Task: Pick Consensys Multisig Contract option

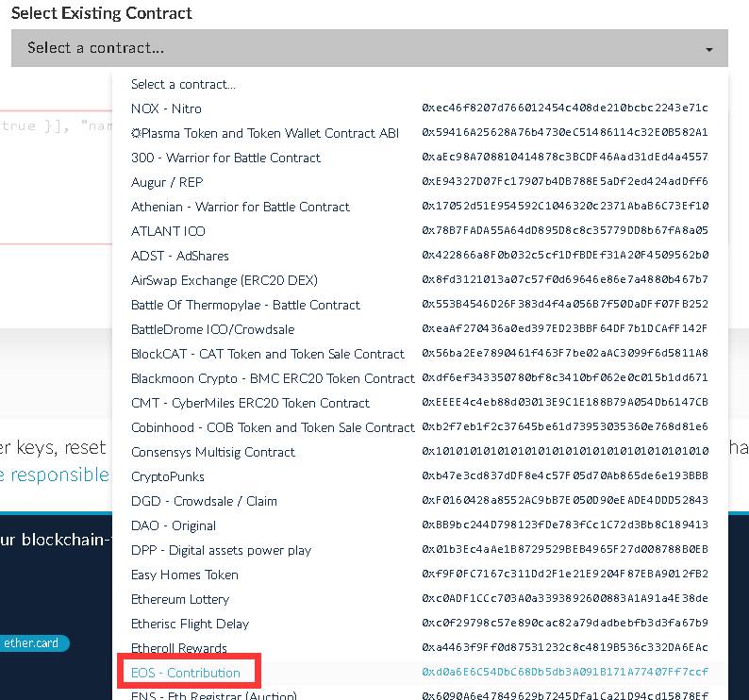Action: coord(421,452)
